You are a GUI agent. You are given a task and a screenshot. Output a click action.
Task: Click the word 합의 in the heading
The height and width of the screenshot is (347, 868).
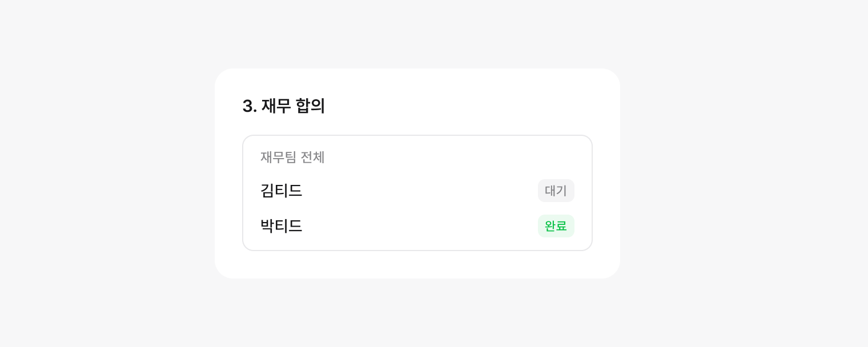click(x=310, y=106)
